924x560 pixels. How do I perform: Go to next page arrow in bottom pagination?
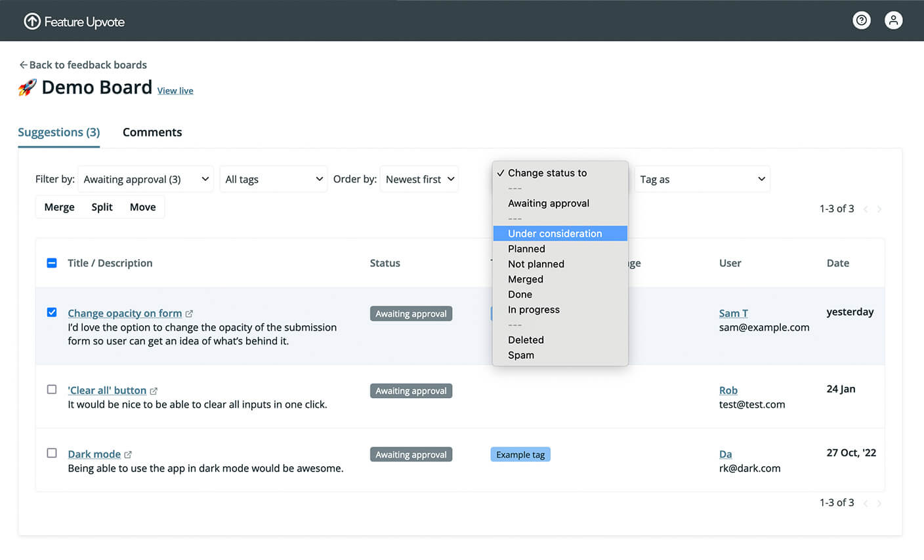(x=879, y=503)
